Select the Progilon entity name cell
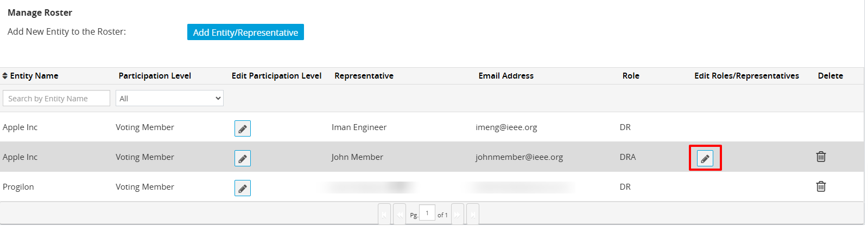Image resolution: width=868 pixels, height=226 pixels. coord(18,186)
